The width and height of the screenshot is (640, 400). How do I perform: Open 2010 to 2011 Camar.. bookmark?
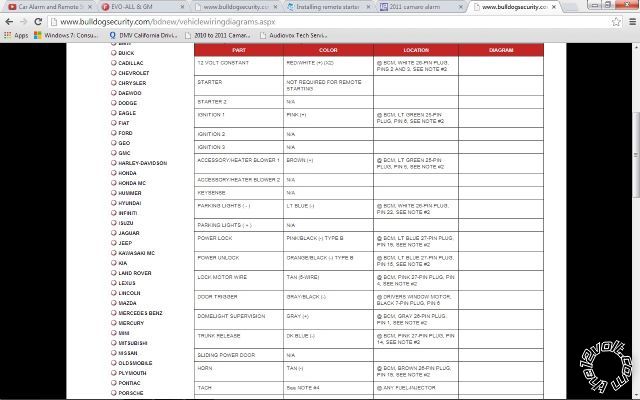tap(218, 36)
